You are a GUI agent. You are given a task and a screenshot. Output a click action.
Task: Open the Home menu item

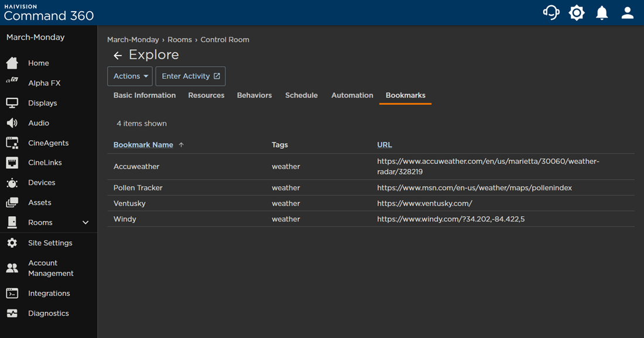tap(39, 63)
